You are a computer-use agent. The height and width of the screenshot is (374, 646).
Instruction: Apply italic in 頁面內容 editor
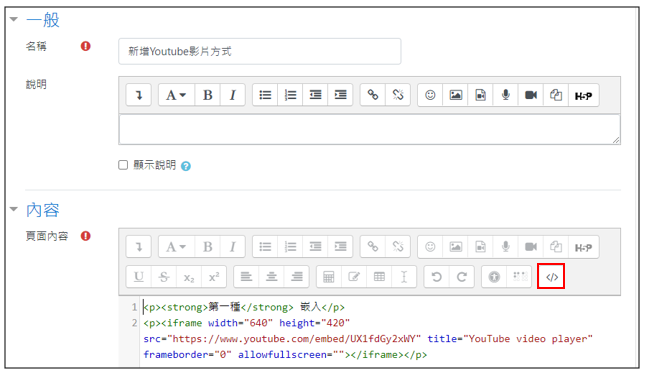(232, 247)
